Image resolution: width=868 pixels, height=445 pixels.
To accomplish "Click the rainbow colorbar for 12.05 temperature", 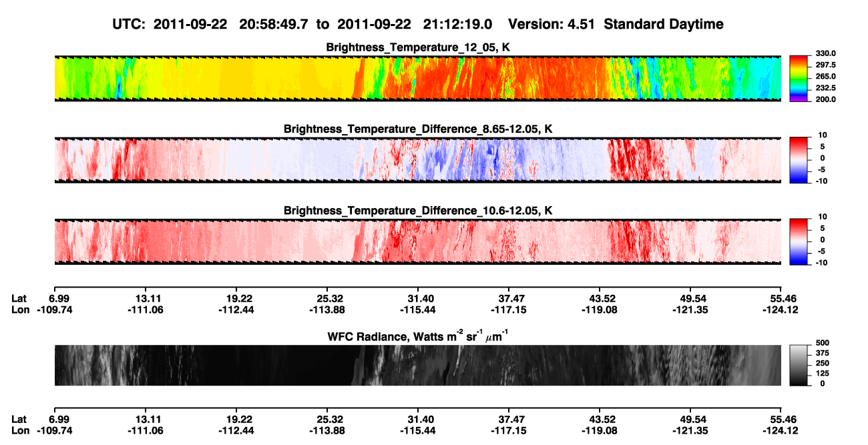I will tap(799, 78).
